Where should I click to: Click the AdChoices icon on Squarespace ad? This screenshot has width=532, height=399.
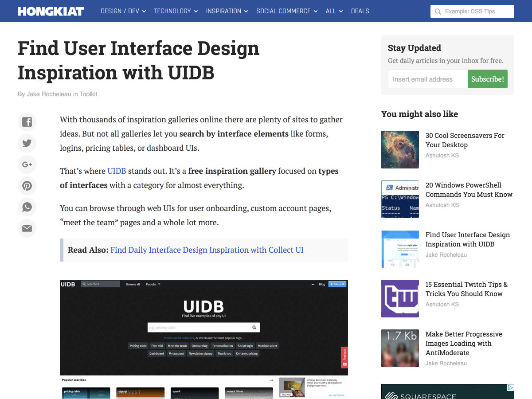[x=510, y=388]
